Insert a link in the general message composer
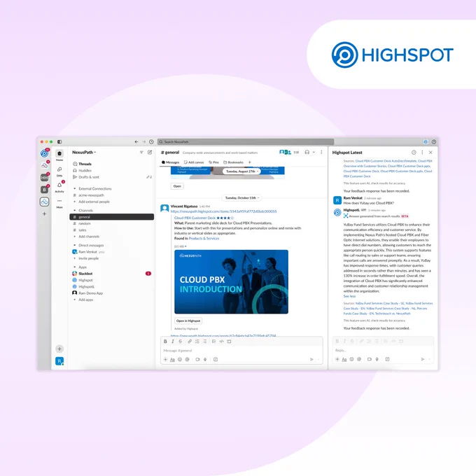The height and width of the screenshot is (476, 476). pyautogui.click(x=190, y=342)
